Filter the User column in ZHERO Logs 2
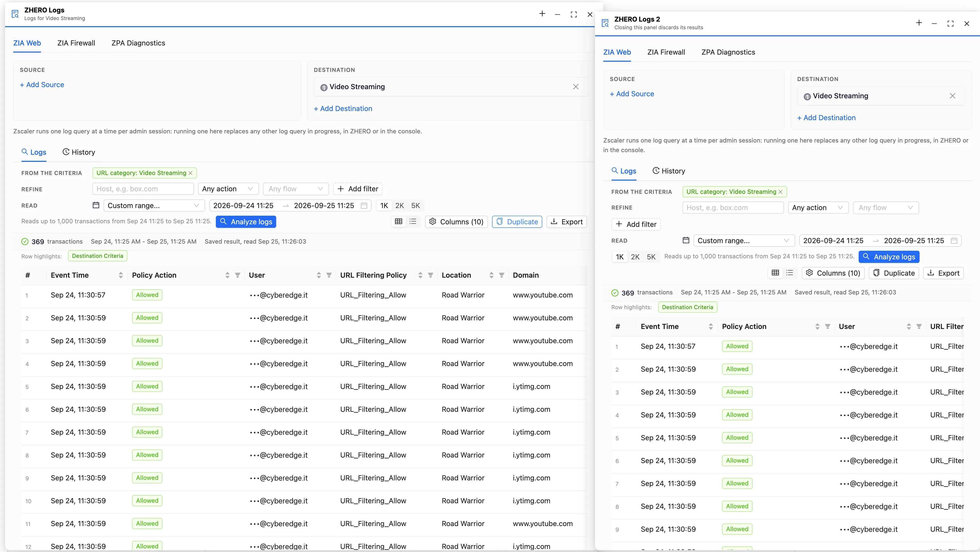This screenshot has height=552, width=980. coord(919,327)
